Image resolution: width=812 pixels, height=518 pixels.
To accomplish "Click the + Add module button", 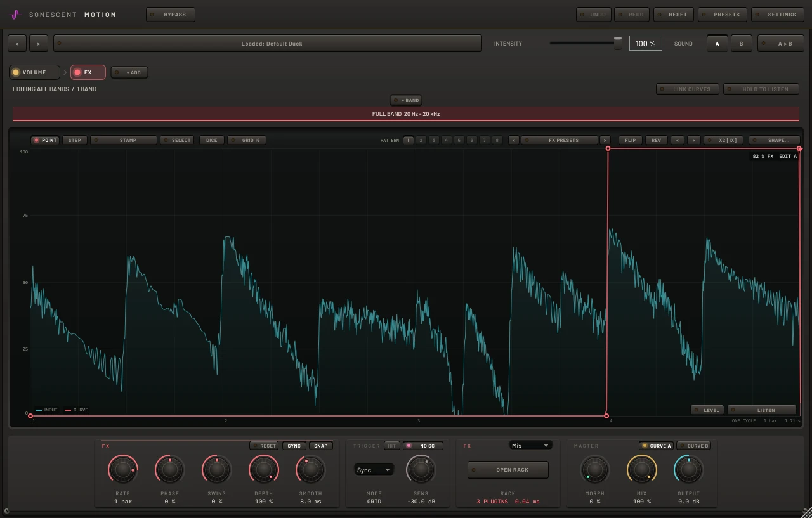I will 129,72.
